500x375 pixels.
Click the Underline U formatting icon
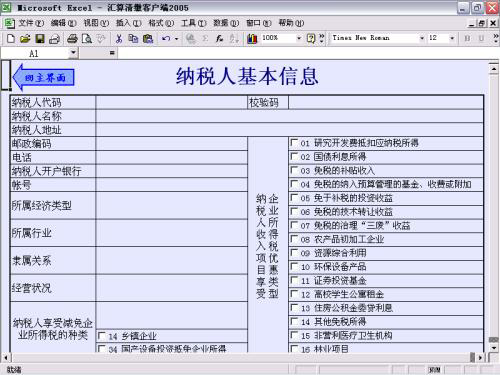(x=481, y=39)
